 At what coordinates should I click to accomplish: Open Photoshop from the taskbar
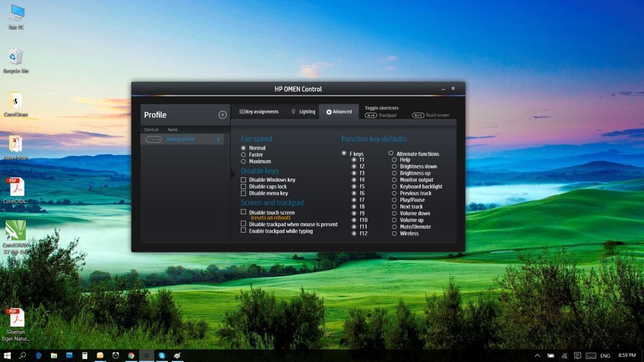[69, 356]
